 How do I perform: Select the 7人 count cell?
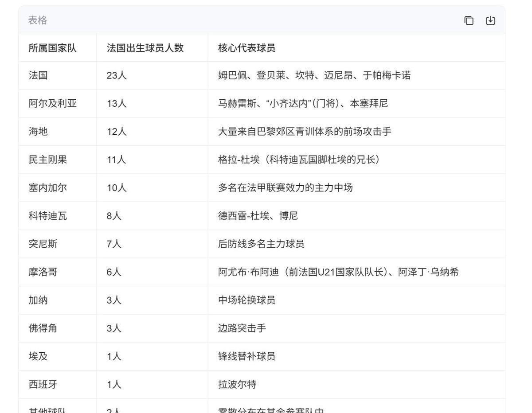point(152,244)
